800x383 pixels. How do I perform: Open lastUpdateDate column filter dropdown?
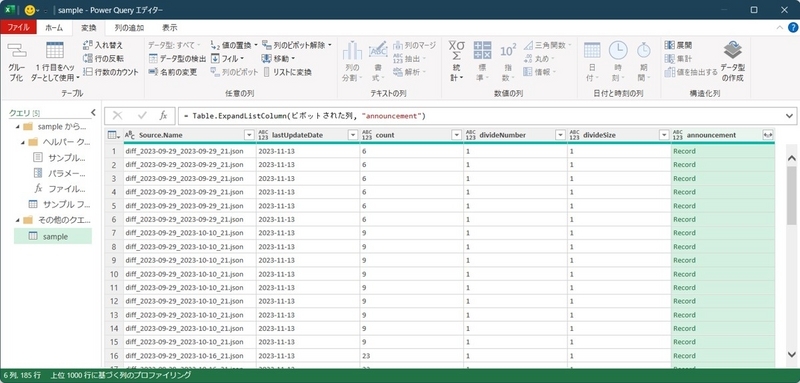click(x=353, y=135)
